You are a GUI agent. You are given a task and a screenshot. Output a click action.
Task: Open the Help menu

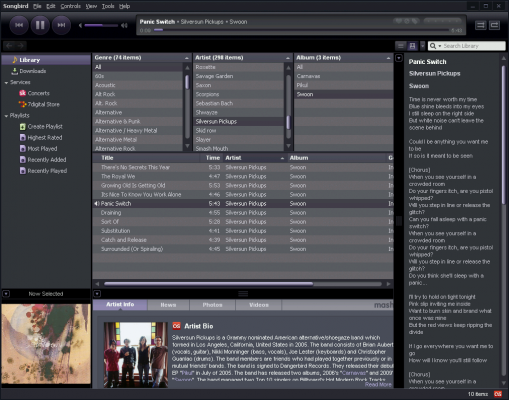[124, 6]
